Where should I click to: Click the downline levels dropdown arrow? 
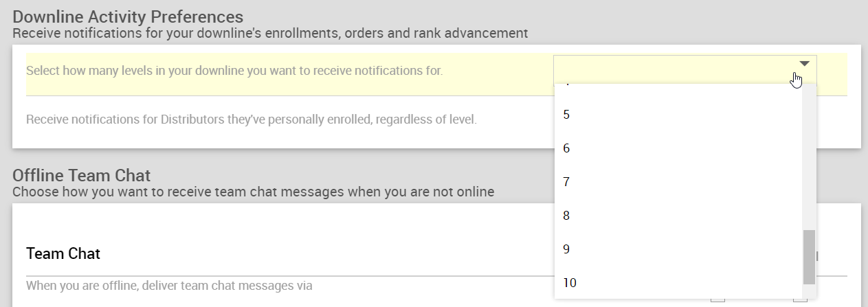[x=805, y=64]
